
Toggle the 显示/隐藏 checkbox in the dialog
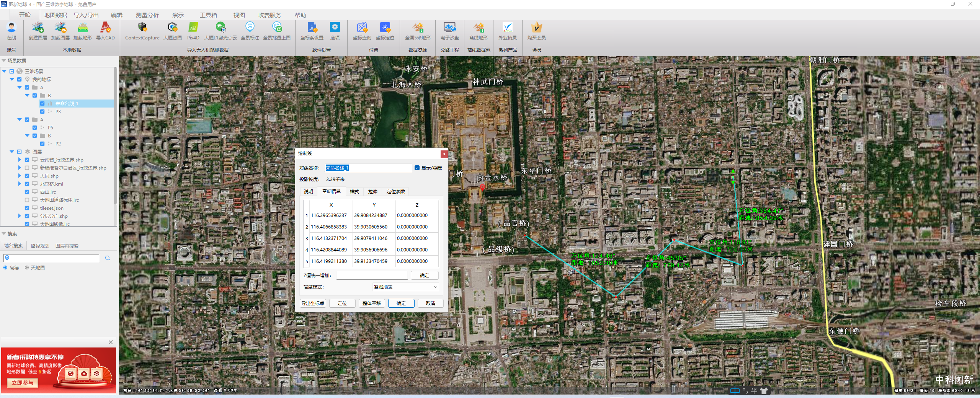coord(417,168)
